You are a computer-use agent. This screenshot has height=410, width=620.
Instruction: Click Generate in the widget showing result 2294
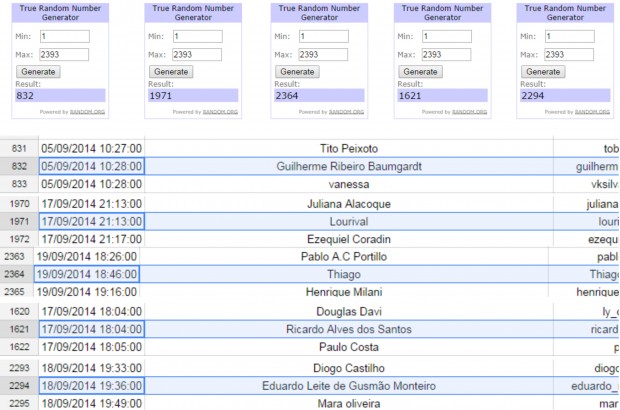pos(543,72)
